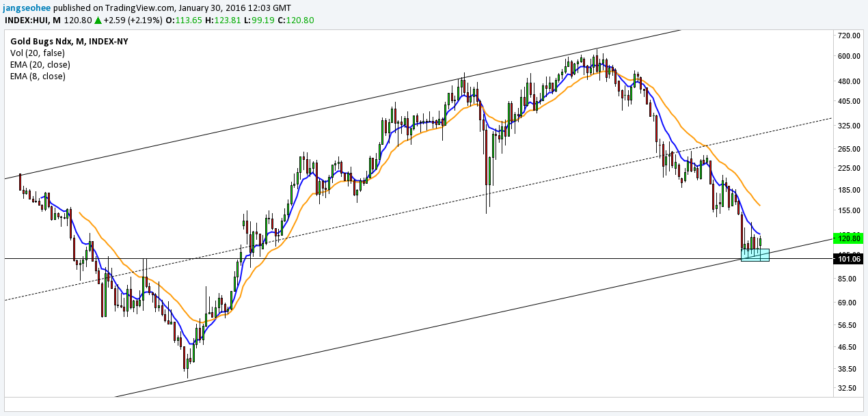
Task: Select the EMA (8, close) indicator label
Action: (x=38, y=76)
